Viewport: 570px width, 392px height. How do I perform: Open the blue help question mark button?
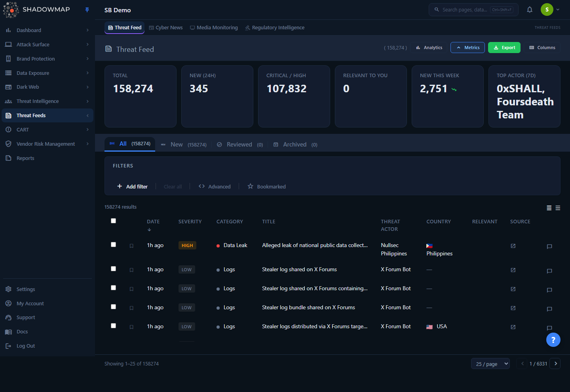coord(553,340)
